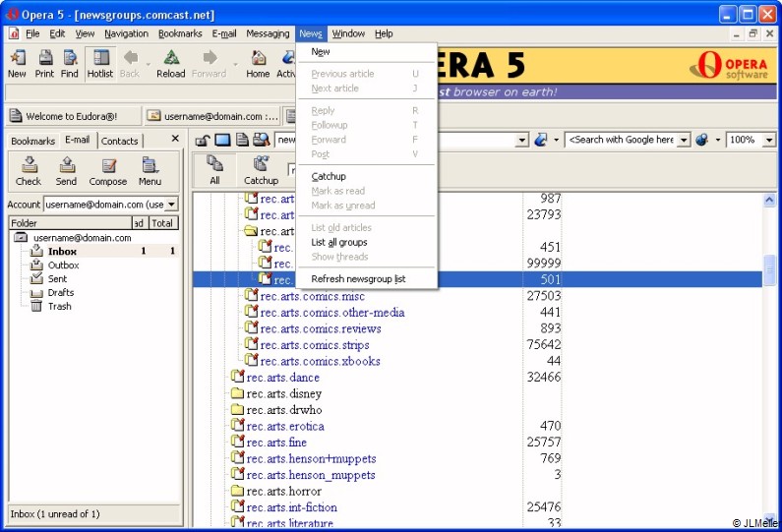Image resolution: width=782 pixels, height=532 pixels.
Task: Click the newsgroup list vertical scrollbar thumb
Action: (x=769, y=269)
